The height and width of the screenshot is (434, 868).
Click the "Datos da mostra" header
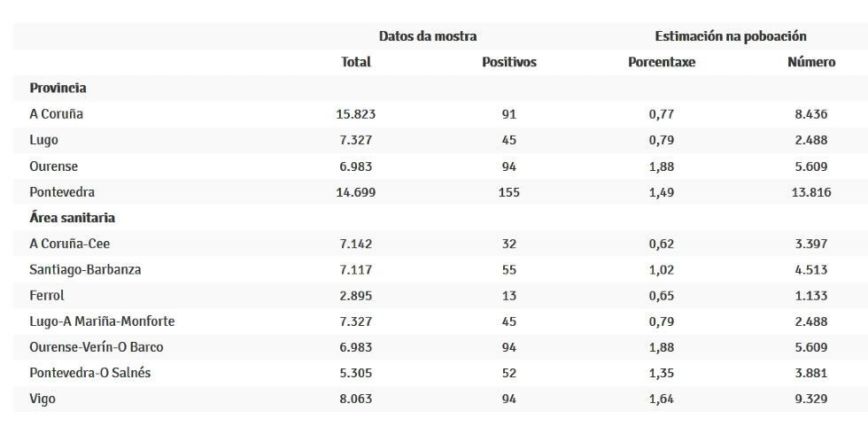428,36
